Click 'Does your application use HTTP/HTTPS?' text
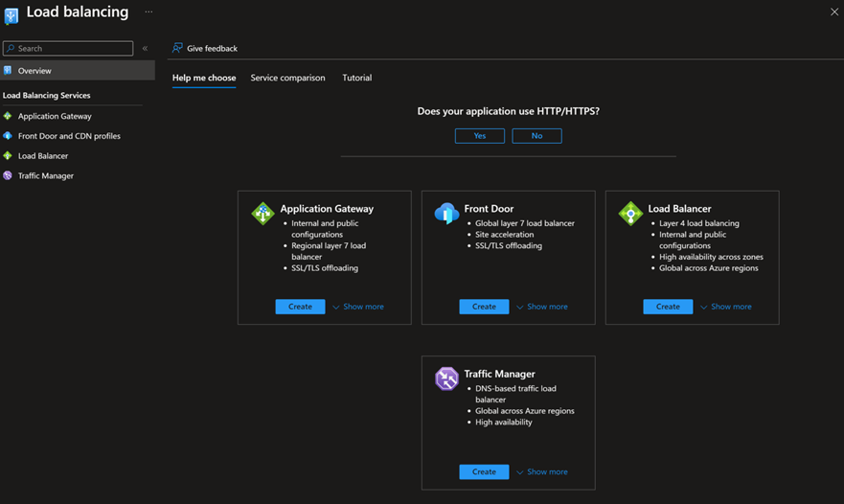The width and height of the screenshot is (844, 504). click(508, 111)
